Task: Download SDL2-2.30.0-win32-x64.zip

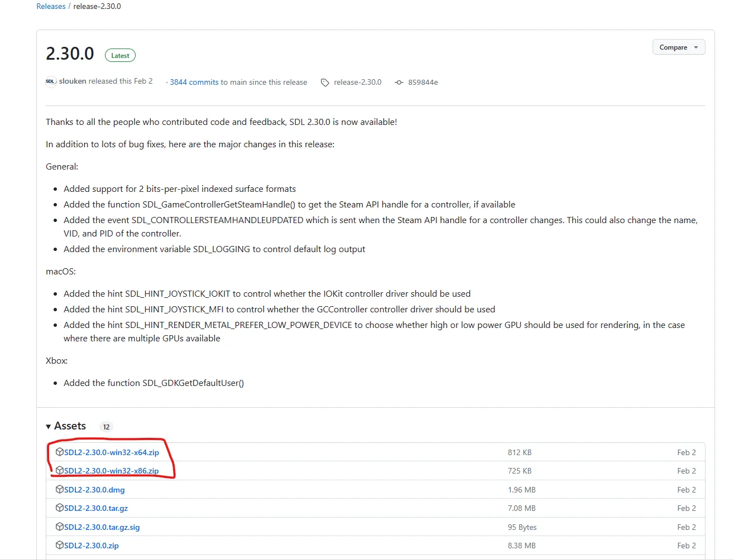Action: pyautogui.click(x=112, y=452)
